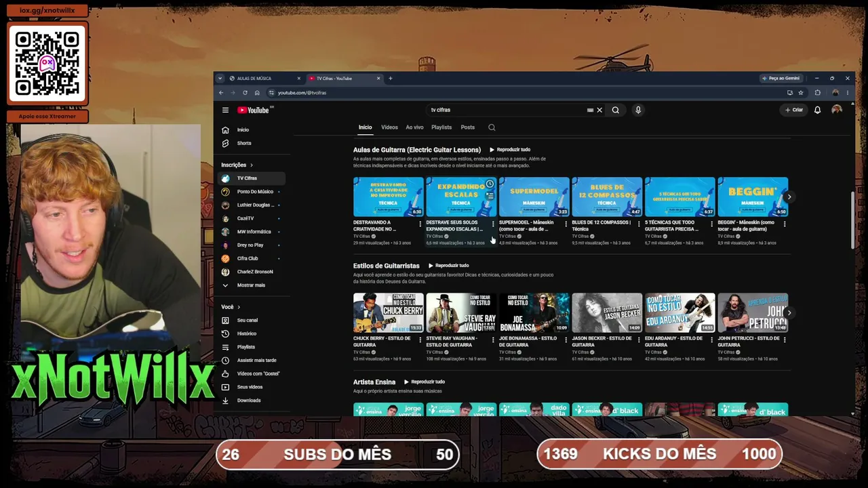Image resolution: width=868 pixels, height=488 pixels.
Task: Open Assistir mais tarde in the sidebar
Action: point(250,361)
